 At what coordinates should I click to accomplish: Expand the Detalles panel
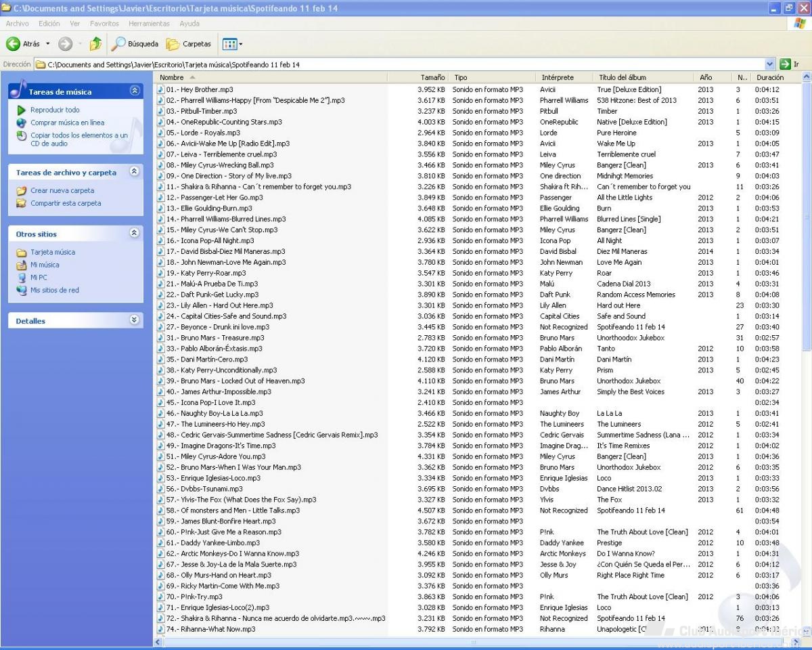point(134,320)
